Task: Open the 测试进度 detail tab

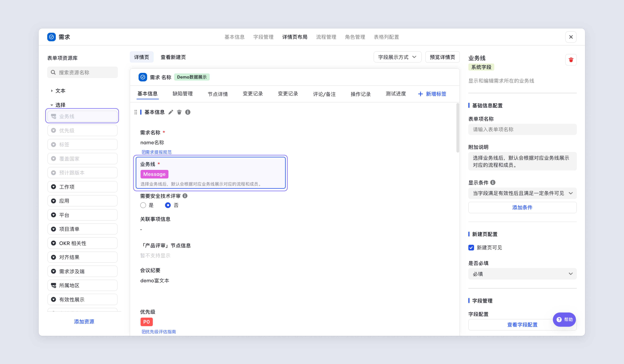Action: [x=396, y=94]
